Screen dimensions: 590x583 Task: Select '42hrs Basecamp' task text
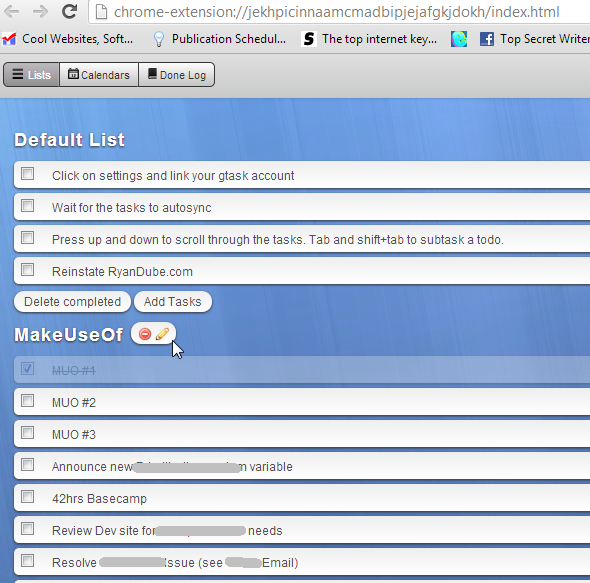tap(99, 499)
